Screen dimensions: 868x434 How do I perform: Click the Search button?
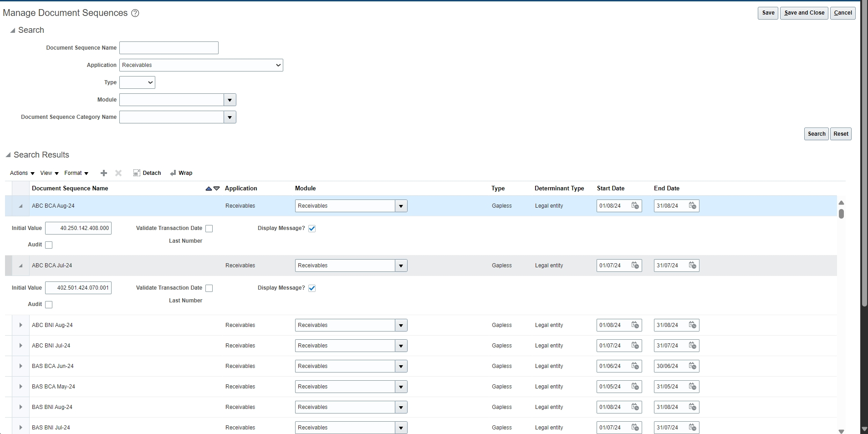pyautogui.click(x=816, y=133)
